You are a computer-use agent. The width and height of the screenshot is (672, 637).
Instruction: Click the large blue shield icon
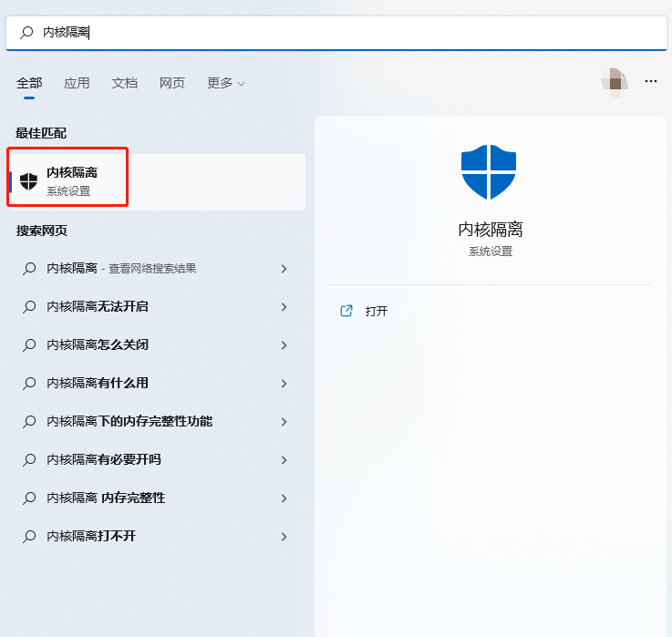pos(488,171)
